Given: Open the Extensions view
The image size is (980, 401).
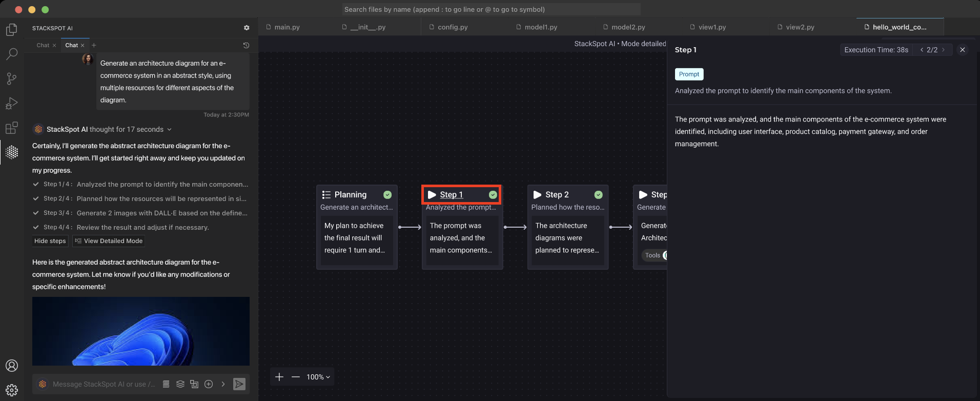Looking at the screenshot, I should [x=12, y=128].
